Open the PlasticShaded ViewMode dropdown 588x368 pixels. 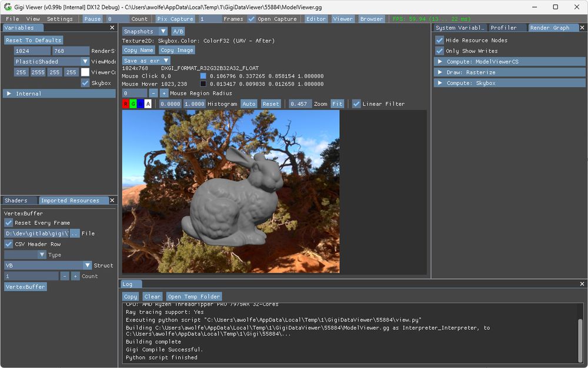[52, 62]
